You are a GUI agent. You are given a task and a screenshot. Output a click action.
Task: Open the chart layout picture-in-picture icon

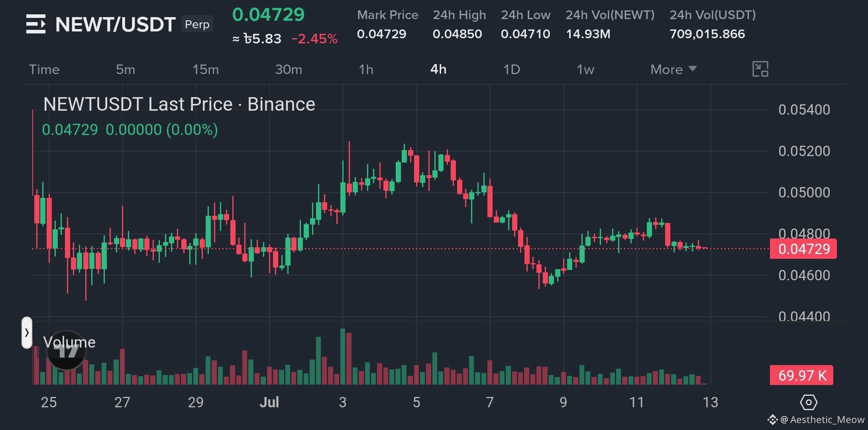(x=760, y=69)
